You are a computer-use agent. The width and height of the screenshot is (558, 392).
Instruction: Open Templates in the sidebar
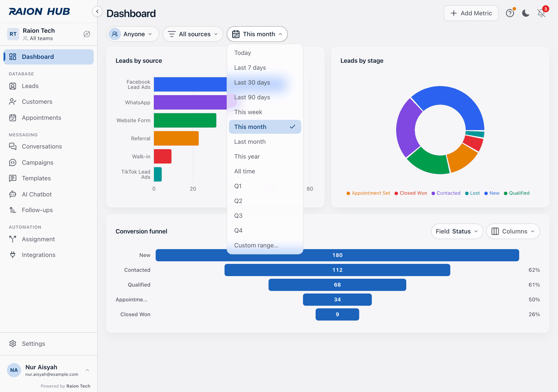(48, 178)
